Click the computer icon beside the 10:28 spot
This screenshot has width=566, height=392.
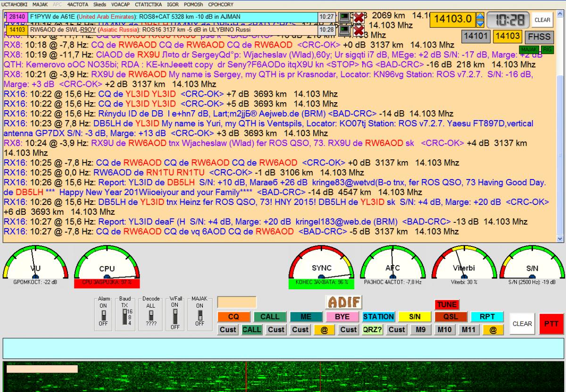[345, 30]
